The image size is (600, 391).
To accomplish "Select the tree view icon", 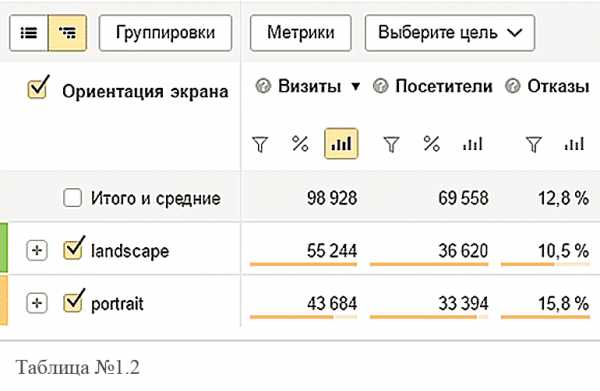I will [67, 33].
